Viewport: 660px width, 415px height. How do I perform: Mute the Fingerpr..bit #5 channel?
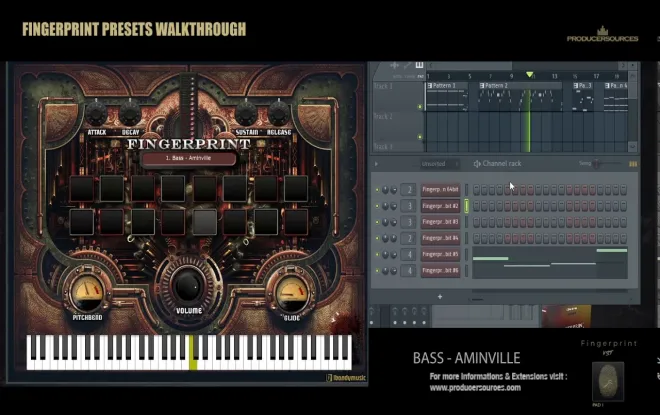pyautogui.click(x=377, y=254)
